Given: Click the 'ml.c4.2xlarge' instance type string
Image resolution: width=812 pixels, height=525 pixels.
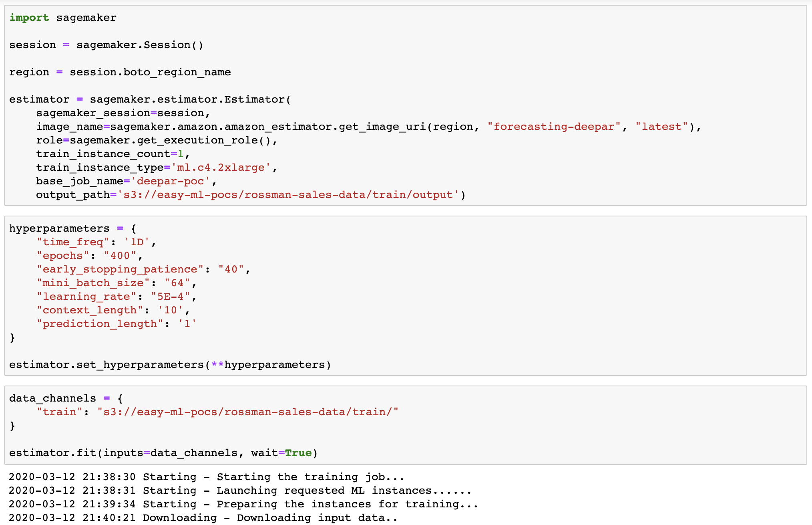Looking at the screenshot, I should (x=221, y=168).
